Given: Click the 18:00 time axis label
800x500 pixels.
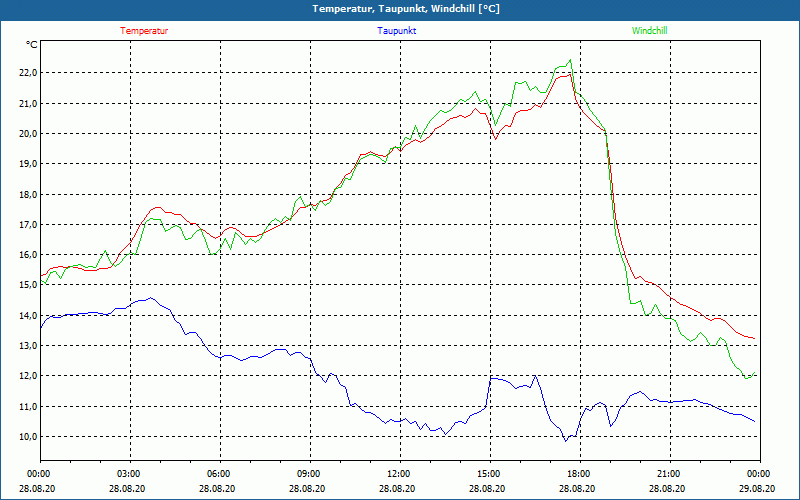Looking at the screenshot, I should pyautogui.click(x=578, y=474).
